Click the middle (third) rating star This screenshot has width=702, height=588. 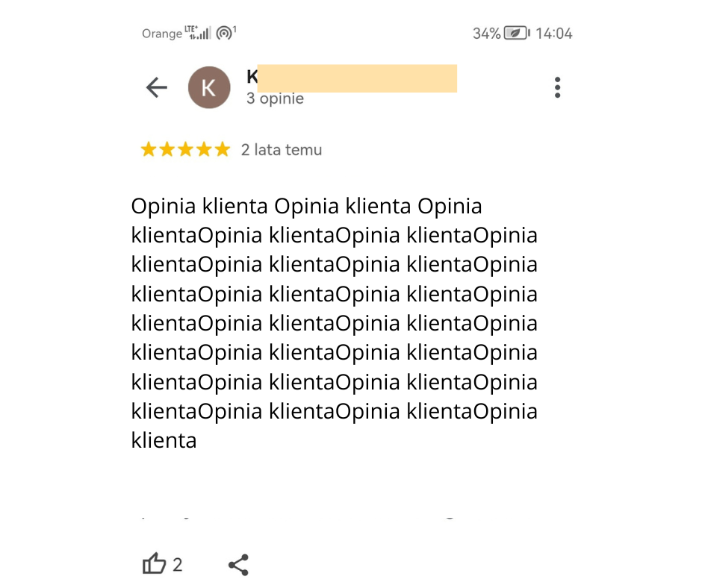(185, 150)
